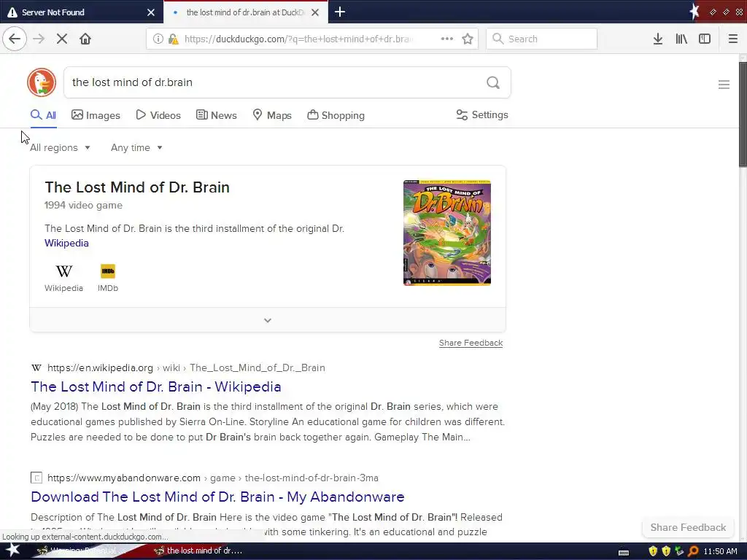Viewport: 747px width, 560px height.
Task: Submit search with magnifier icon
Action: (x=493, y=82)
